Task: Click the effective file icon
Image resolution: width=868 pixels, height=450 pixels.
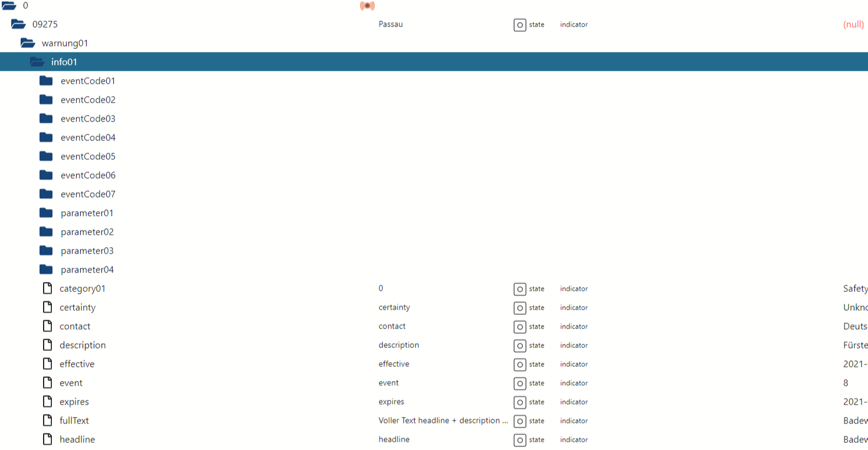Action: click(x=48, y=364)
